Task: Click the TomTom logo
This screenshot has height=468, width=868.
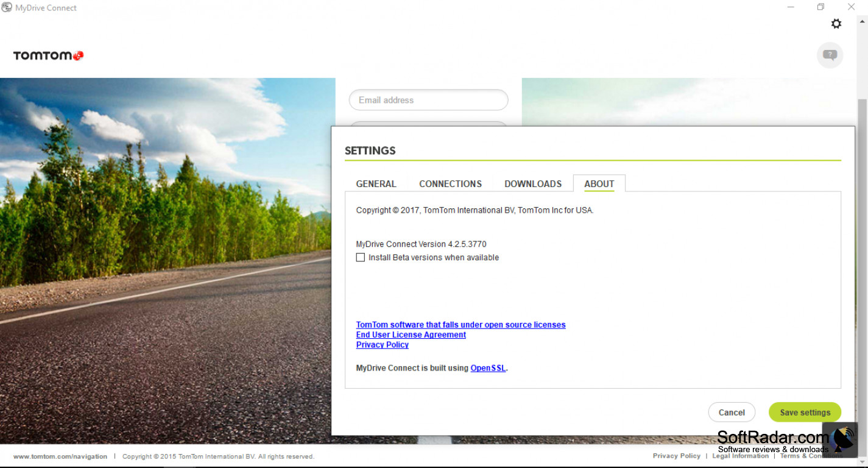Action: 48,55
